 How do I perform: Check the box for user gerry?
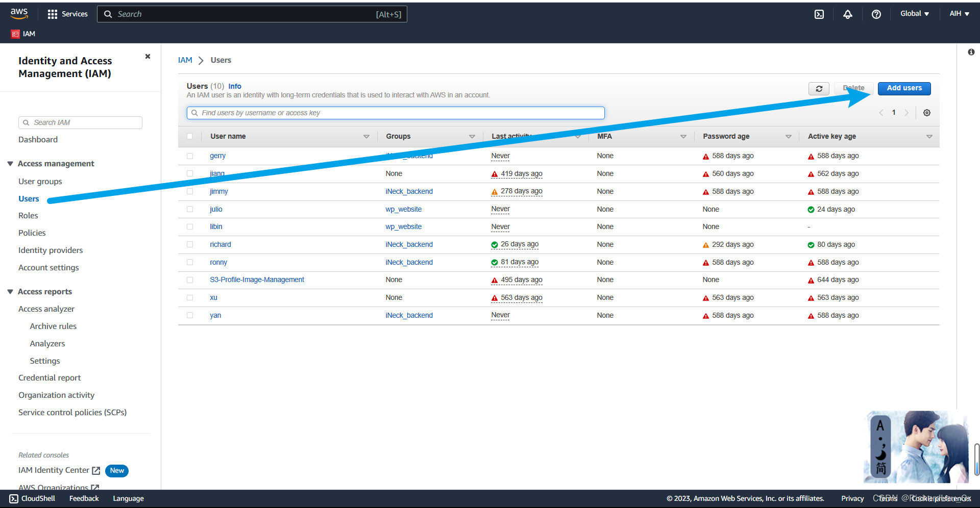[x=190, y=156]
